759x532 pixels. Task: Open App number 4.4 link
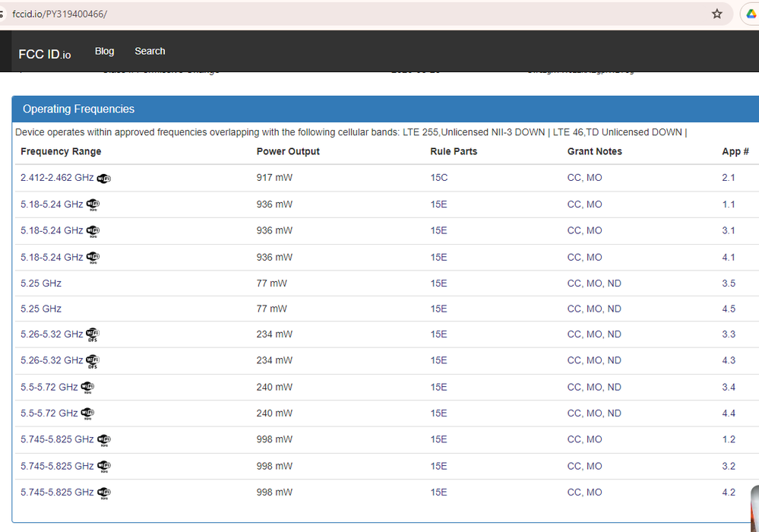pos(728,413)
